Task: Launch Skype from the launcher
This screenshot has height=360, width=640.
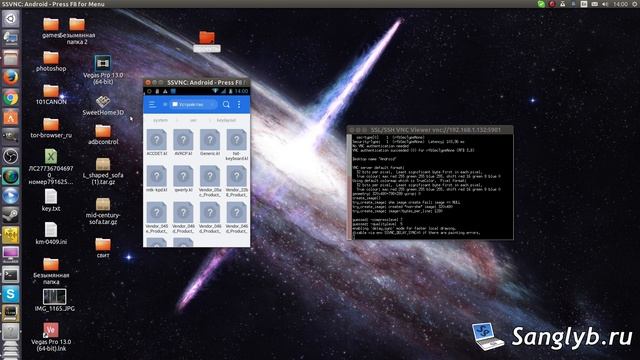Action: (11, 294)
